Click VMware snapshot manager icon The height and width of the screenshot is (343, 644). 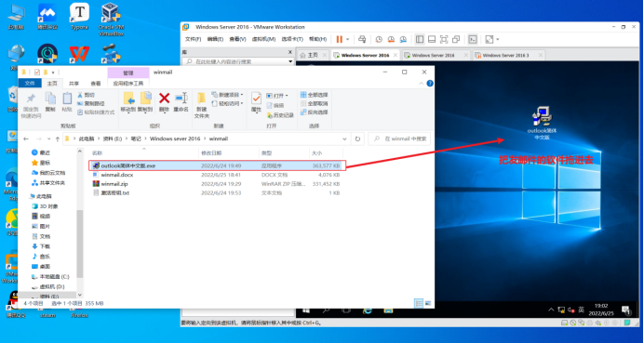click(x=403, y=39)
